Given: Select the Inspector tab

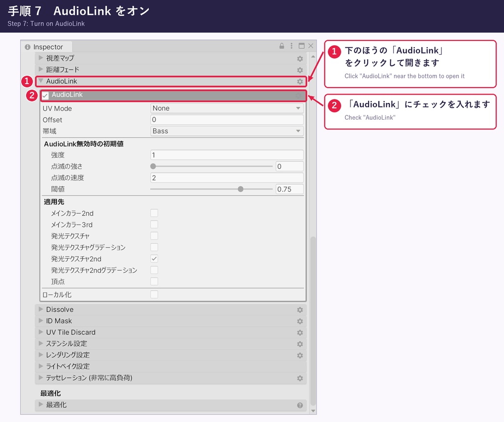Looking at the screenshot, I should [x=47, y=47].
